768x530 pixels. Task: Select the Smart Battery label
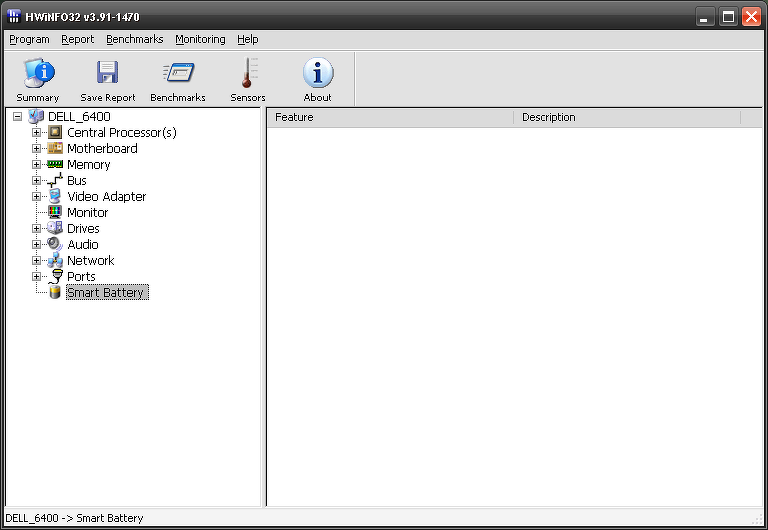107,292
